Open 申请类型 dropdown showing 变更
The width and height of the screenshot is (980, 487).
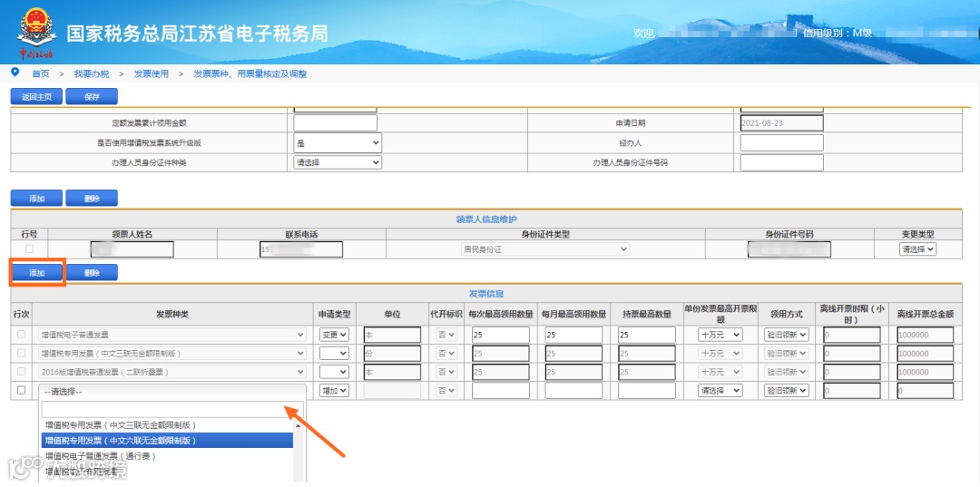334,335
